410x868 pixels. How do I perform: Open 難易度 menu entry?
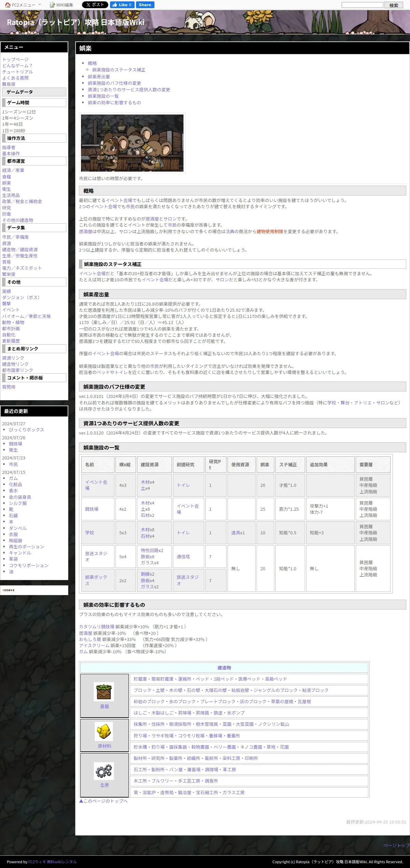click(x=9, y=84)
